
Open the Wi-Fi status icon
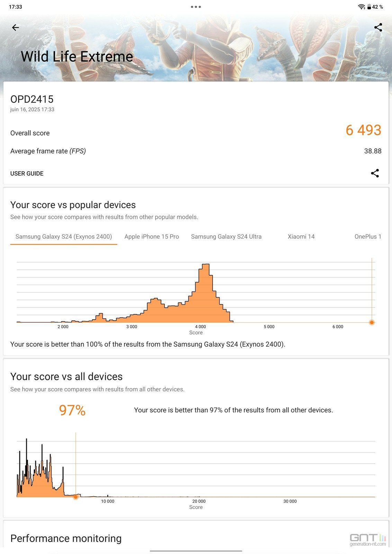tap(362, 7)
